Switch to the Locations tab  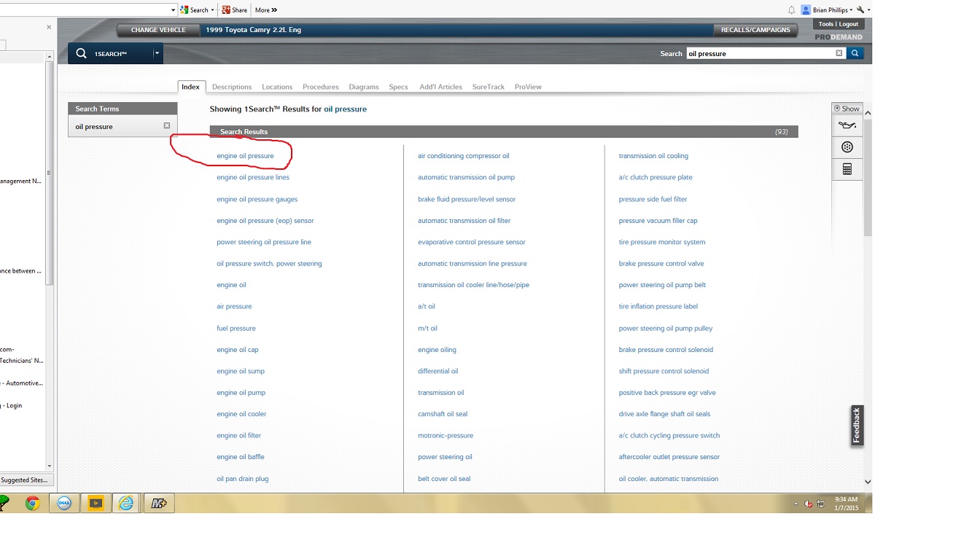[x=277, y=87]
